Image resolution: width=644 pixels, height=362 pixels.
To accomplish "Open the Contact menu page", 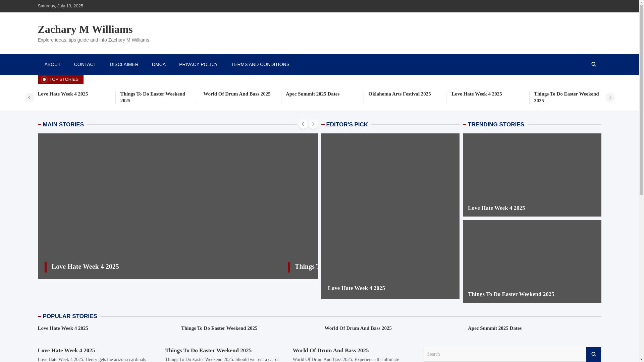I will click(85, 64).
